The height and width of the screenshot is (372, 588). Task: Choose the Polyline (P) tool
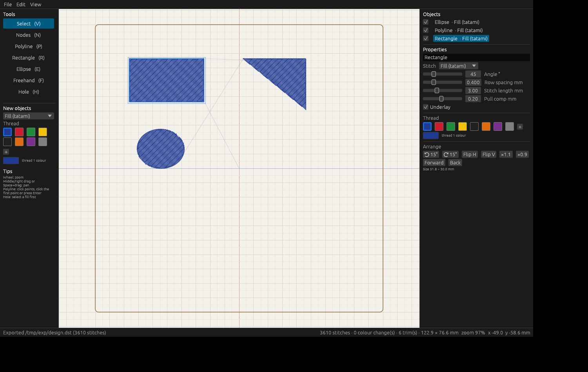[x=29, y=46]
